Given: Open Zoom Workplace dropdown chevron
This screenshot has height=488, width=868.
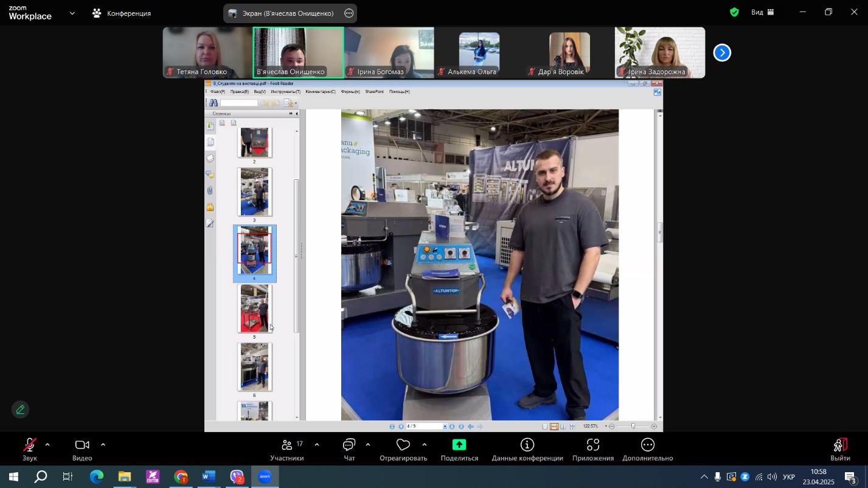Looking at the screenshot, I should [x=72, y=13].
